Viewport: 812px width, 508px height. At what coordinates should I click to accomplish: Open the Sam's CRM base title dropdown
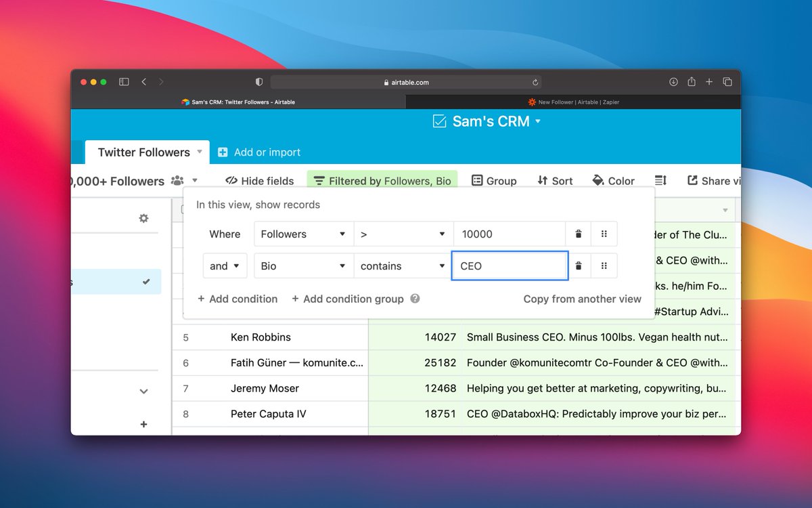click(487, 121)
